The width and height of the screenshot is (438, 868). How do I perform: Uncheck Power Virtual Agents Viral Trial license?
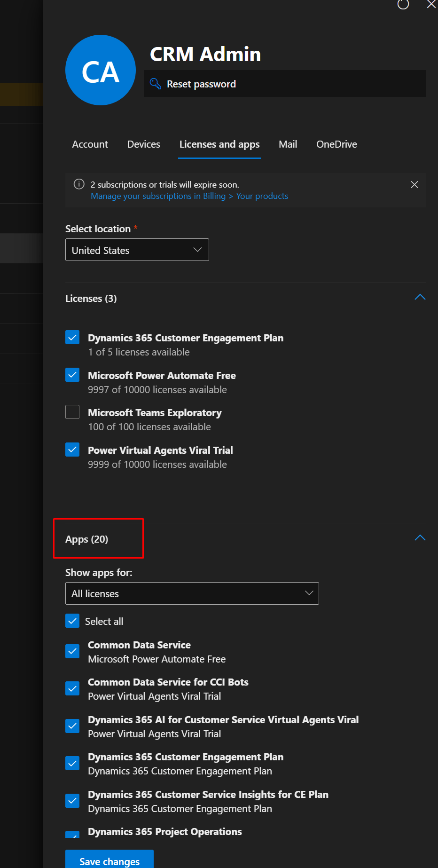72,450
